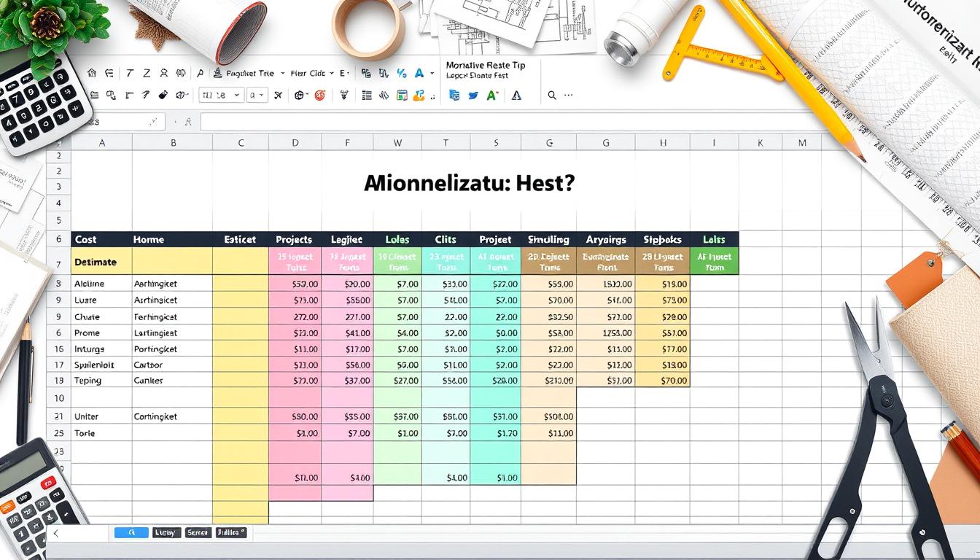Switch to the Lurby sheet tab
Image resolution: width=980 pixels, height=560 pixels.
click(166, 532)
